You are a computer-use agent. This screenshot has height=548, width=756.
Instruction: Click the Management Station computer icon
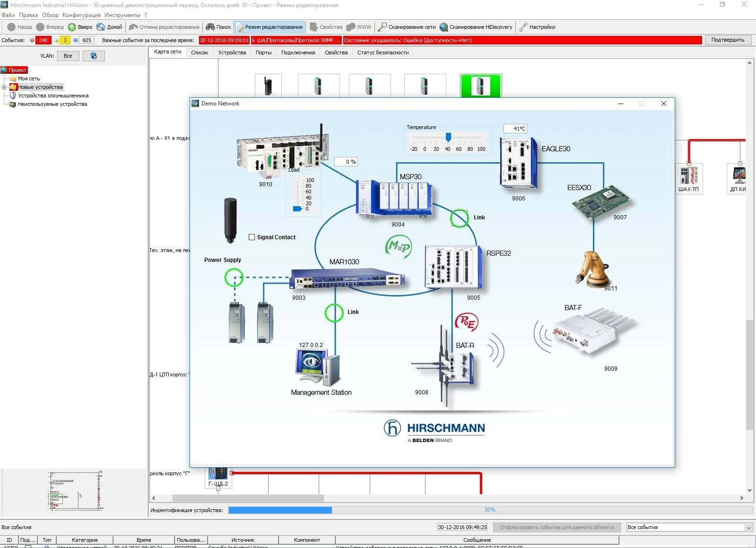(317, 367)
